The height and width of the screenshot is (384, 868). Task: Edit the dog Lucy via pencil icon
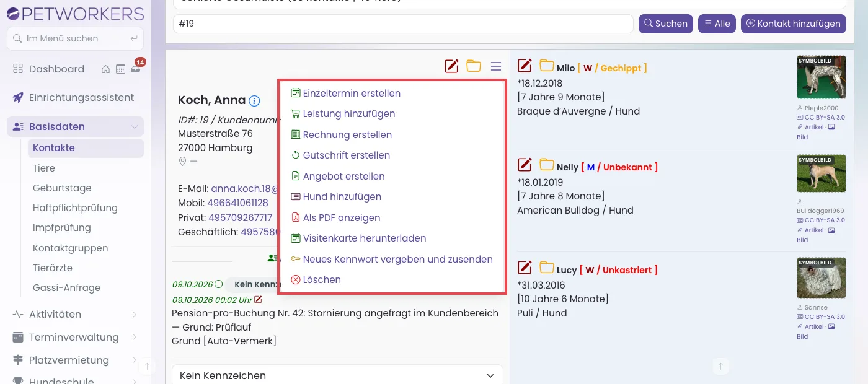[x=525, y=267]
